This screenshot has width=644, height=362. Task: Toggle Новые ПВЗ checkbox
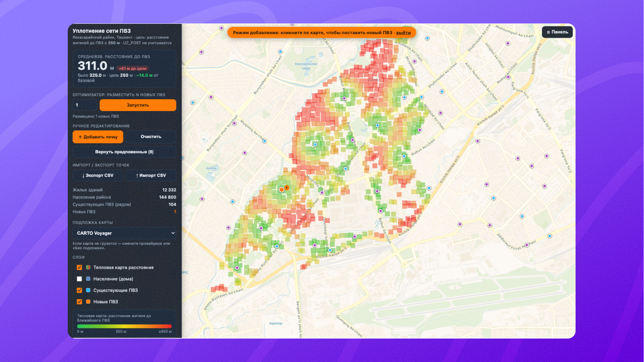pyautogui.click(x=79, y=302)
